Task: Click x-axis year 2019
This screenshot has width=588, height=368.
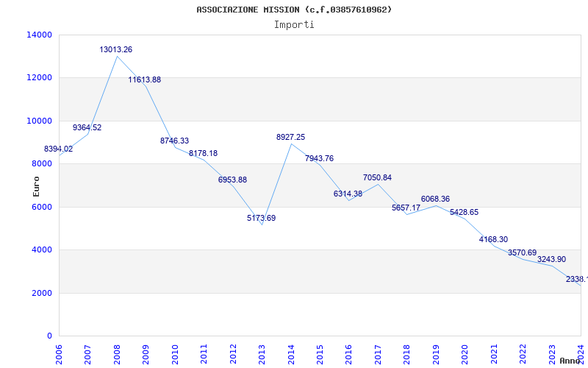Action: tap(436, 354)
